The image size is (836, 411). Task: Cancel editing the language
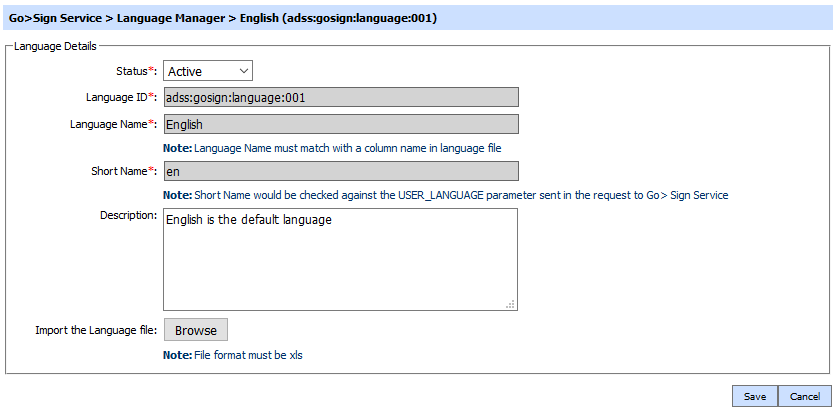(x=805, y=396)
